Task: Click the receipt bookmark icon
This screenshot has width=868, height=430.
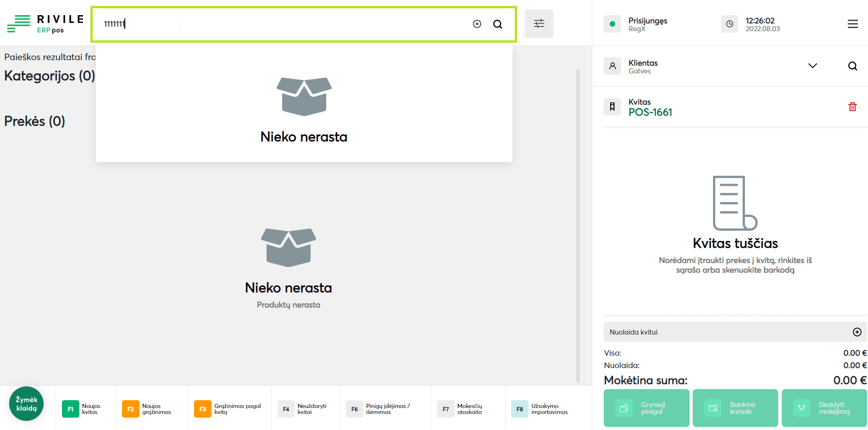Action: coord(612,107)
